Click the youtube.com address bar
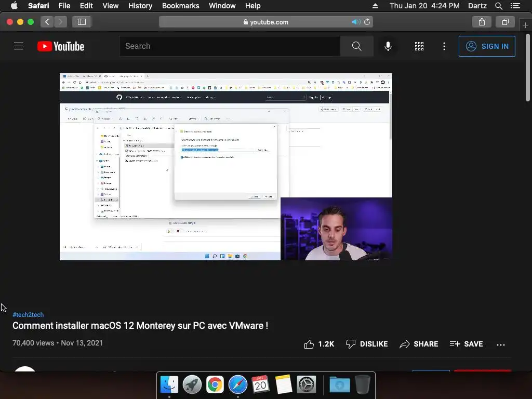 tap(266, 22)
